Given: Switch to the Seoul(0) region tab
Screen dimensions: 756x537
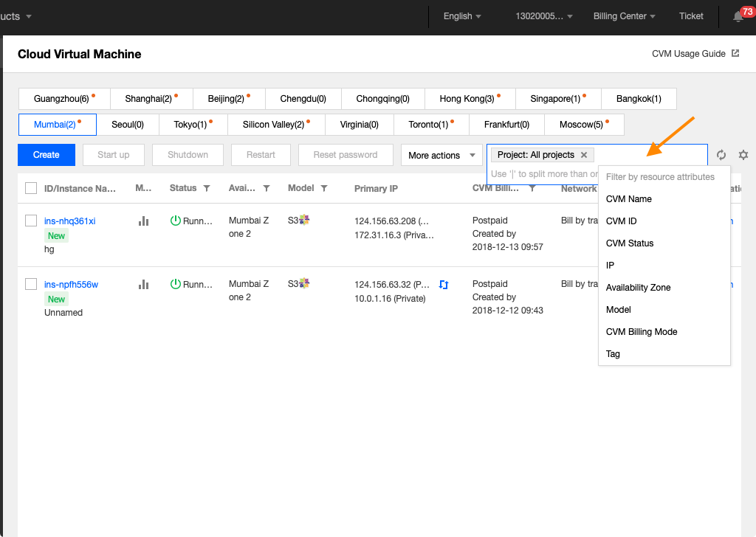Looking at the screenshot, I should click(x=128, y=125).
